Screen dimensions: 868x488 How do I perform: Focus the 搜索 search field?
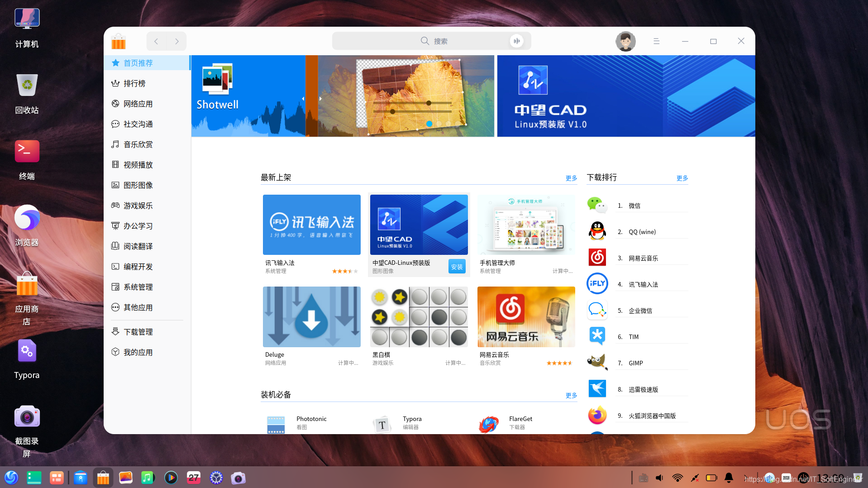[432, 41]
